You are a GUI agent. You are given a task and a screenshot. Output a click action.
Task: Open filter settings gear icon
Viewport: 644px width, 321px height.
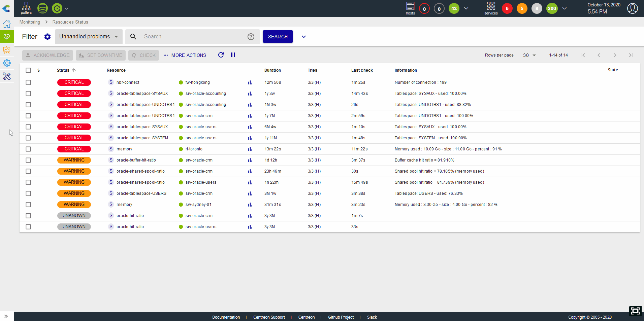point(47,37)
